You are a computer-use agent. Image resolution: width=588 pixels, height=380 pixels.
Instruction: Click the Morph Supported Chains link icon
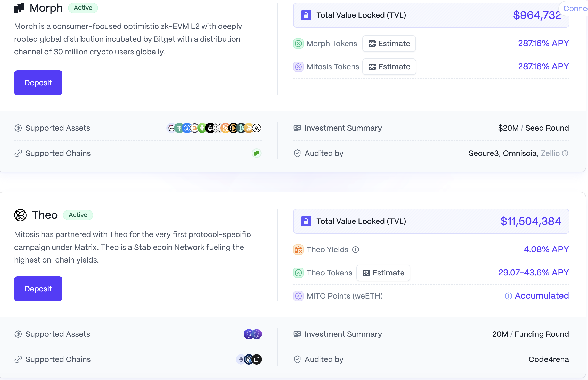tap(18, 153)
